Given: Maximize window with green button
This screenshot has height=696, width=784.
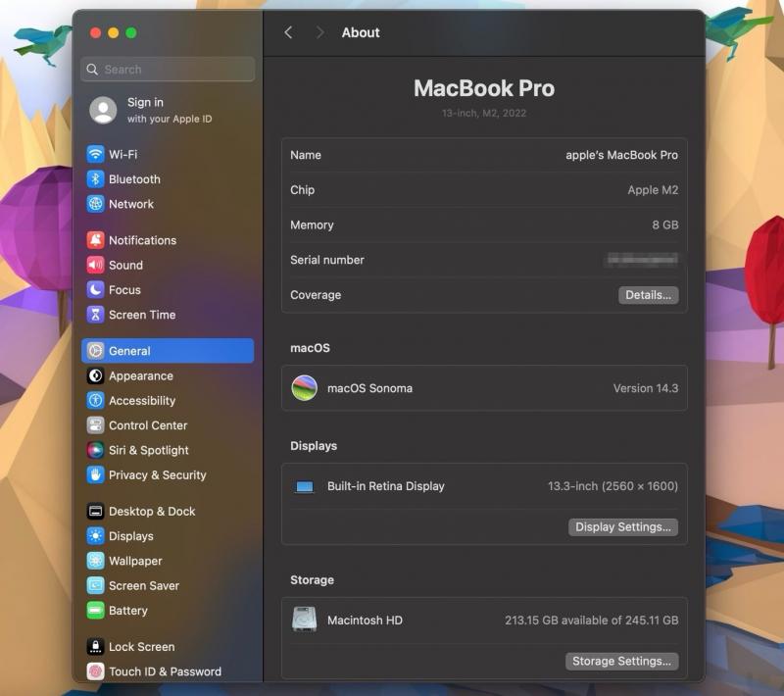Looking at the screenshot, I should tap(131, 33).
